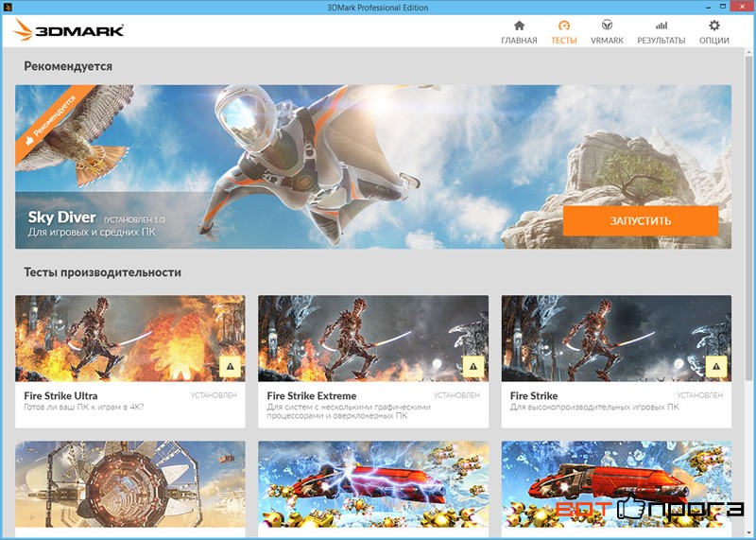The height and width of the screenshot is (540, 756).
Task: Click the warning icon on Fire Strike card
Action: pyautogui.click(x=716, y=367)
